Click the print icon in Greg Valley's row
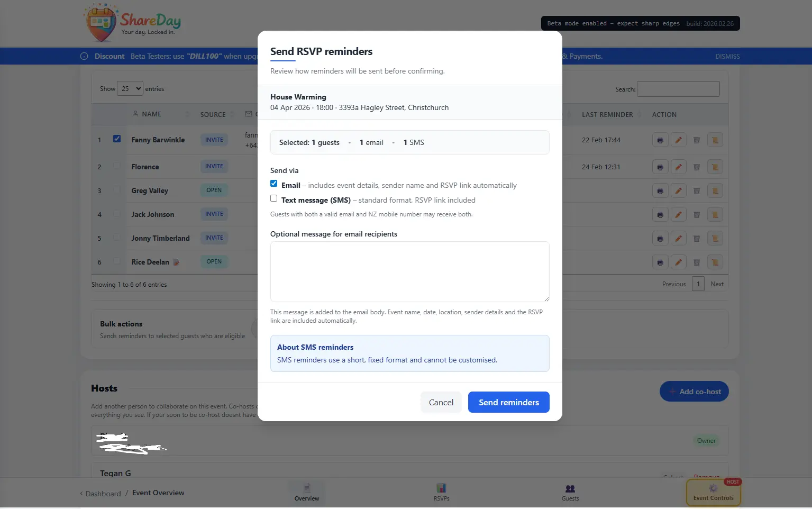The height and width of the screenshot is (509, 812). (x=660, y=191)
